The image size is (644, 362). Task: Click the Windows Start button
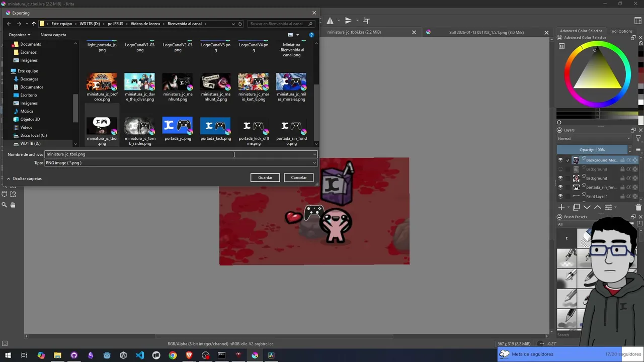(x=8, y=355)
